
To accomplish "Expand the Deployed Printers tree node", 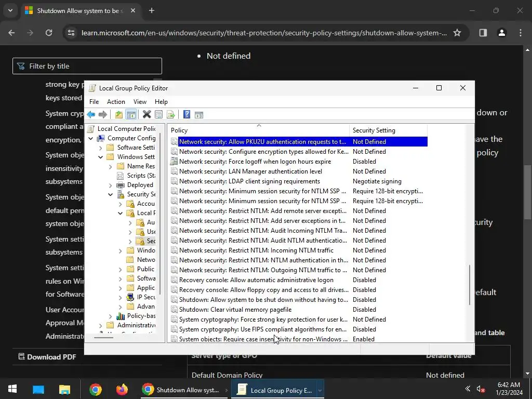I will click(110, 185).
